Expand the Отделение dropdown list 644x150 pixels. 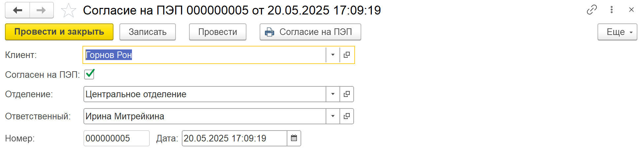(x=333, y=94)
